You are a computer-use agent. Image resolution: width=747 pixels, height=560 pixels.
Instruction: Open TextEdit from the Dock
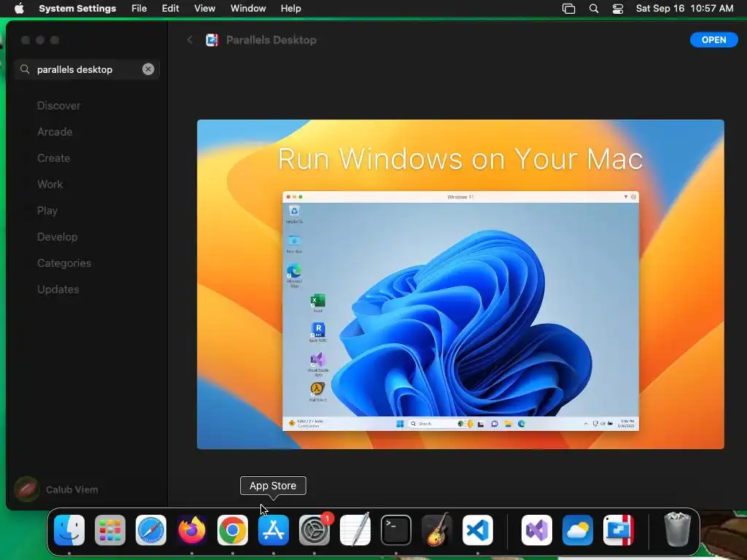tap(355, 530)
